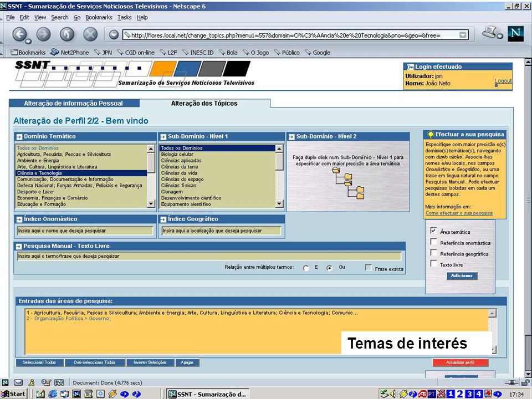Click the red Actualizar perfil button
This screenshot has width=532, height=399.
coord(461,362)
